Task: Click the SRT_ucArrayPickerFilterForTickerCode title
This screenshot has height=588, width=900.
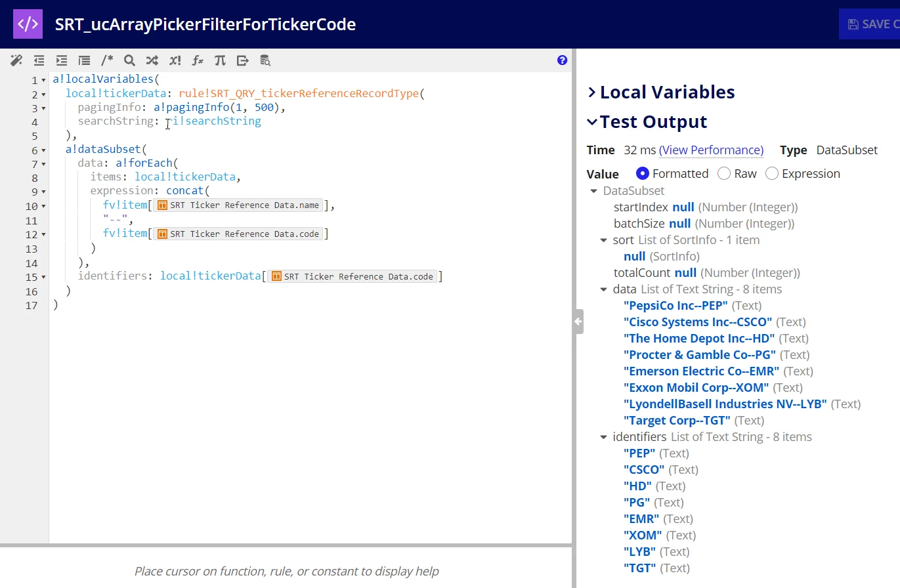Action: [x=205, y=24]
